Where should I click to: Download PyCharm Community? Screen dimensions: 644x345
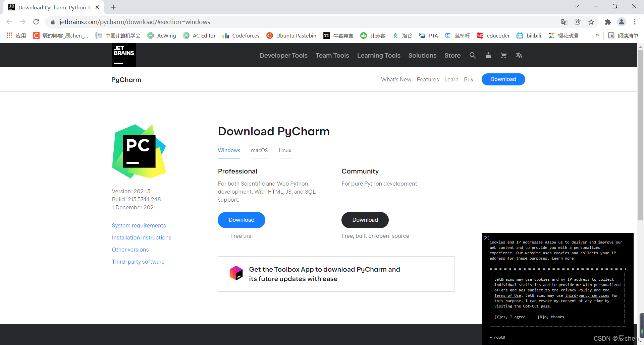(x=365, y=220)
